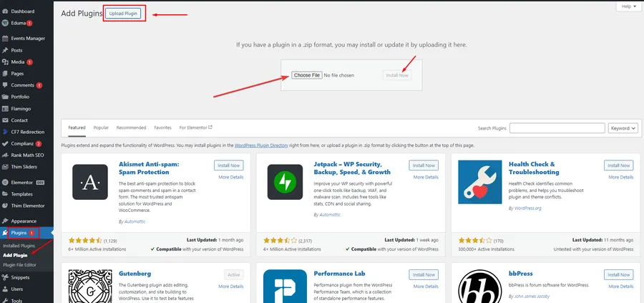
Task: Open the Elementor sidebar icon
Action: (5, 182)
